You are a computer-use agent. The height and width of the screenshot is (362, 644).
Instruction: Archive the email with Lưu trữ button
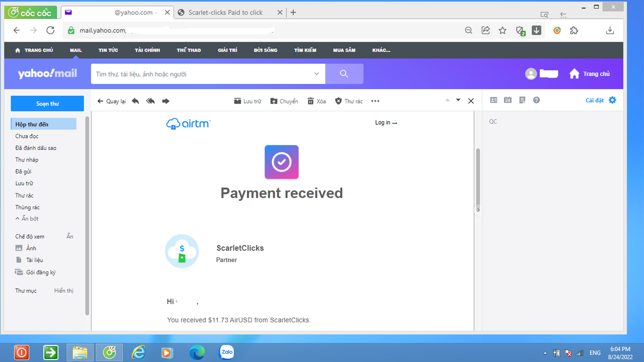pyautogui.click(x=248, y=101)
